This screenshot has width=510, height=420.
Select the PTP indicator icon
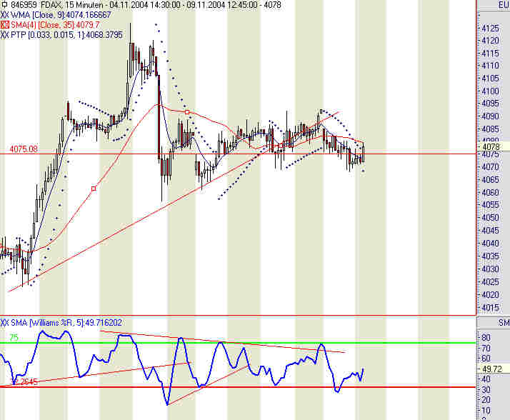tap(4, 35)
